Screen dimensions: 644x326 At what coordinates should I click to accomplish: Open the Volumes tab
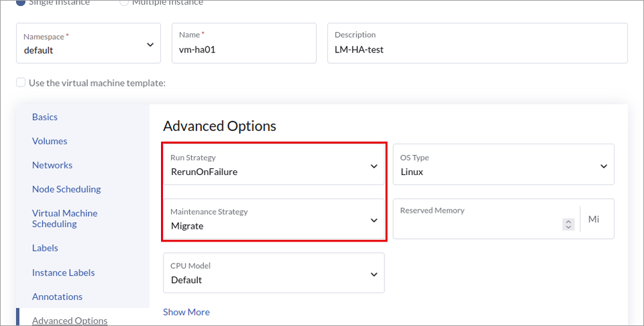[50, 142]
